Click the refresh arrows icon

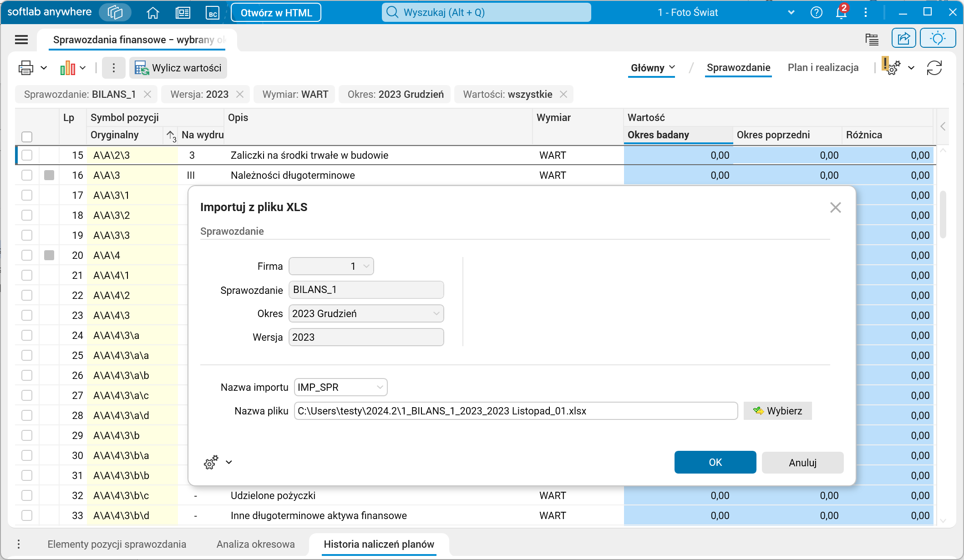(934, 68)
